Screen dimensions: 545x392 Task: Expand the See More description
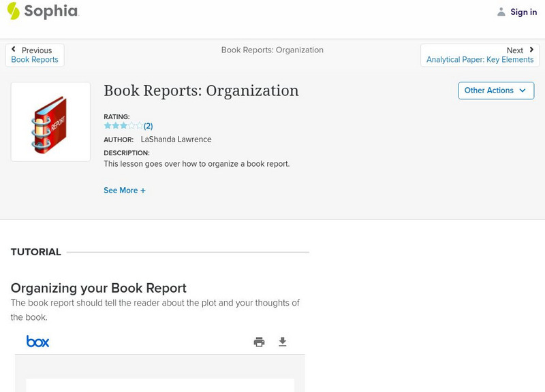coord(125,191)
